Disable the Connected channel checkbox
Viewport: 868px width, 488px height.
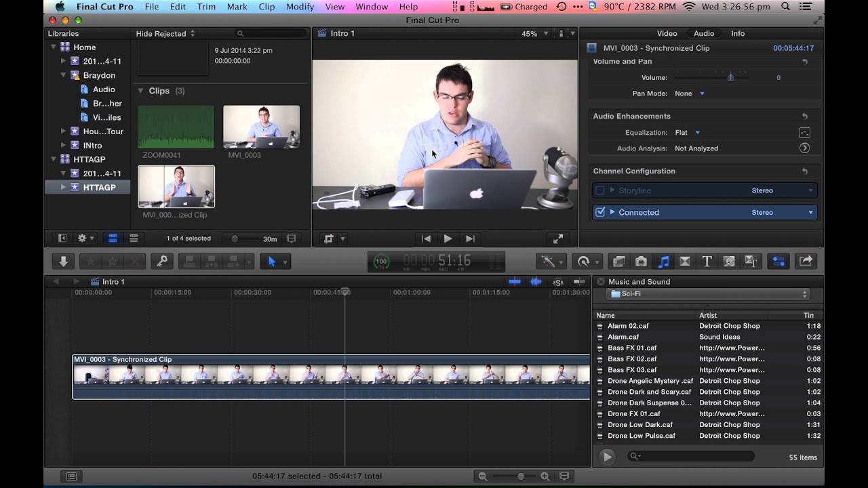(x=599, y=212)
